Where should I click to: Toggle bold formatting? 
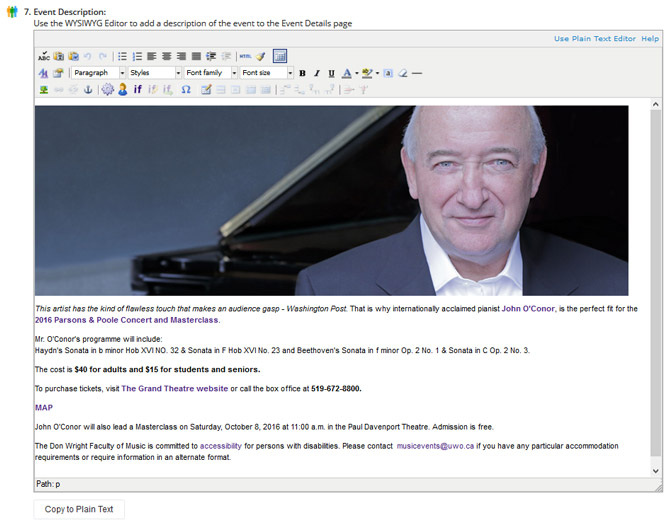(x=303, y=73)
